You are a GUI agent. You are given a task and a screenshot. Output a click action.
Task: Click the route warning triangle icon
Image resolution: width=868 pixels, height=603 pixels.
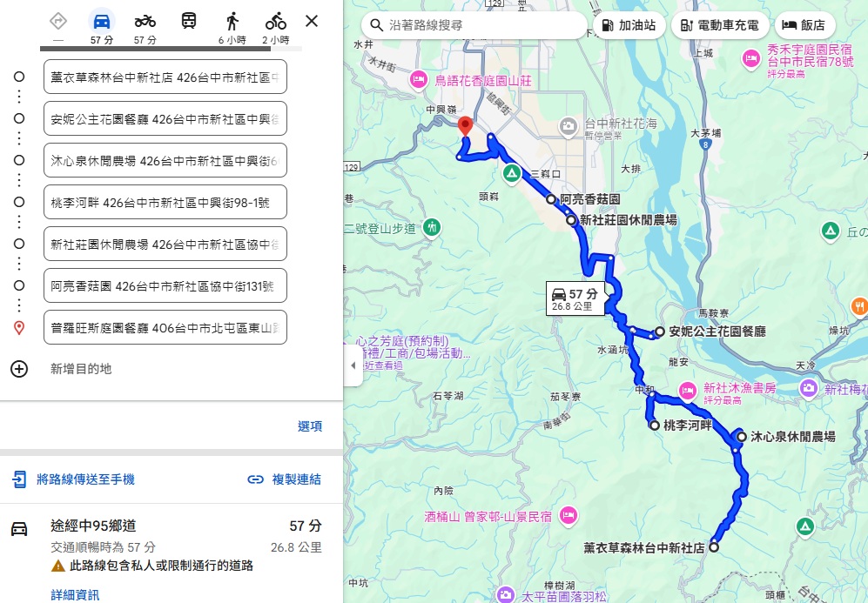point(58,566)
